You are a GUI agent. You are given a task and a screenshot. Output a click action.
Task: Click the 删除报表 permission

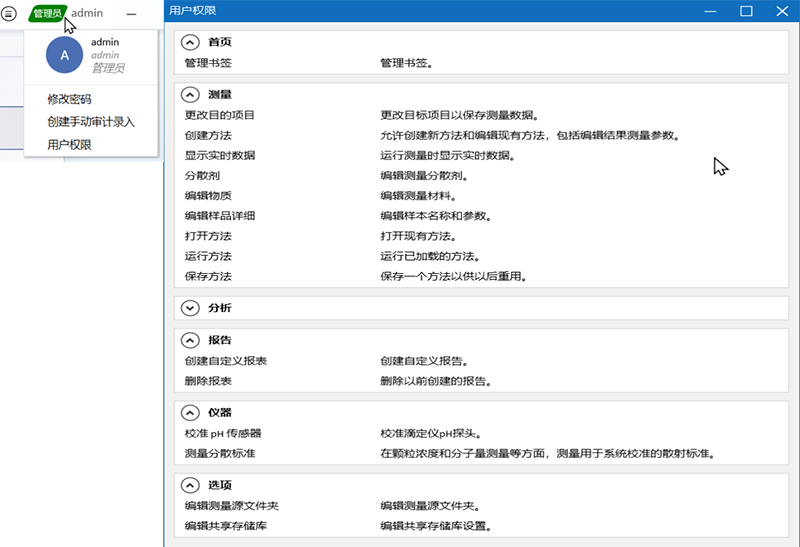coord(208,381)
